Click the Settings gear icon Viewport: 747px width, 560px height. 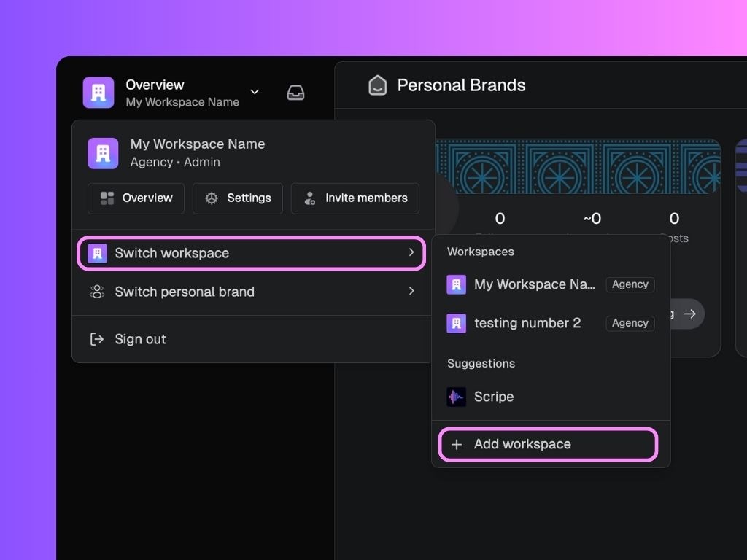point(212,198)
